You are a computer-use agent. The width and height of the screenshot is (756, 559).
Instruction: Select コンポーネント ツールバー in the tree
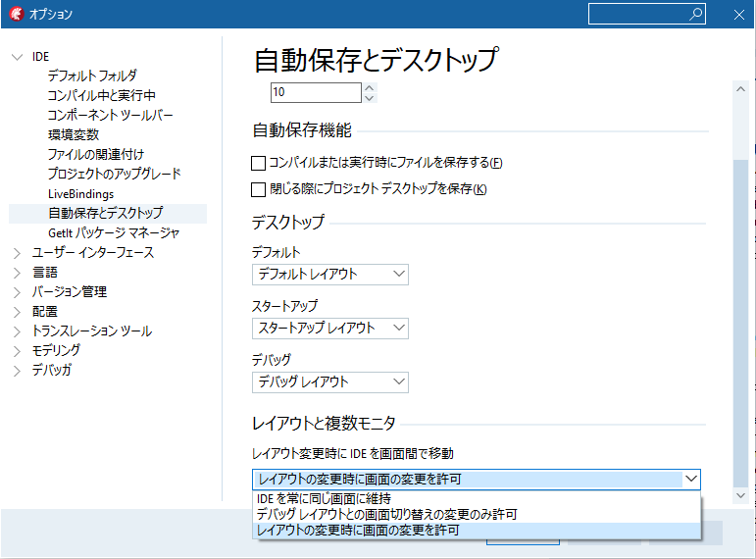point(110,115)
